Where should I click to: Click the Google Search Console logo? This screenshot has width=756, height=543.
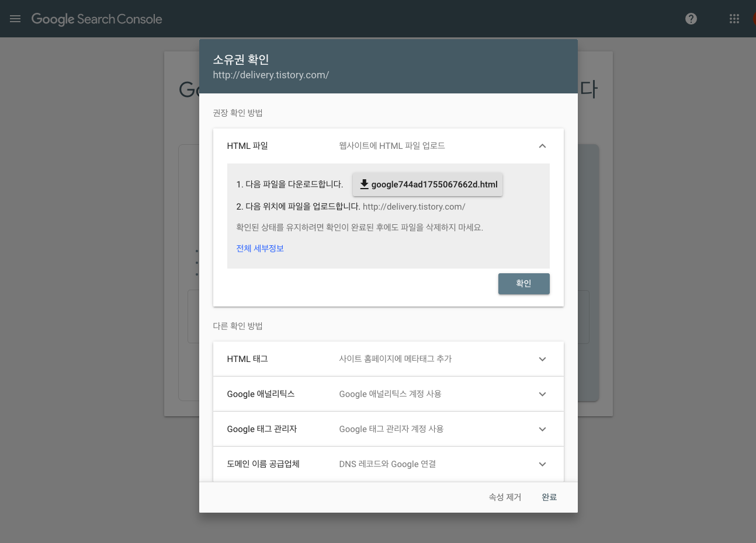pyautogui.click(x=96, y=19)
